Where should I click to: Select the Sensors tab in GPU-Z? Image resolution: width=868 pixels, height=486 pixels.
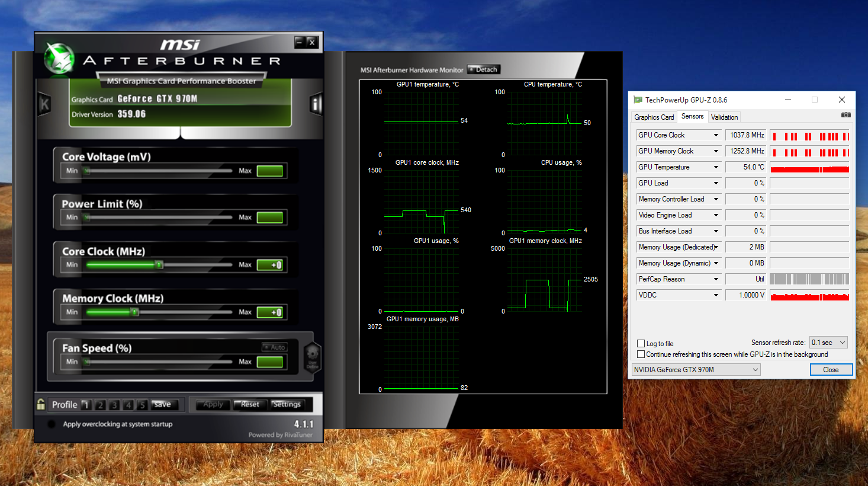(692, 116)
